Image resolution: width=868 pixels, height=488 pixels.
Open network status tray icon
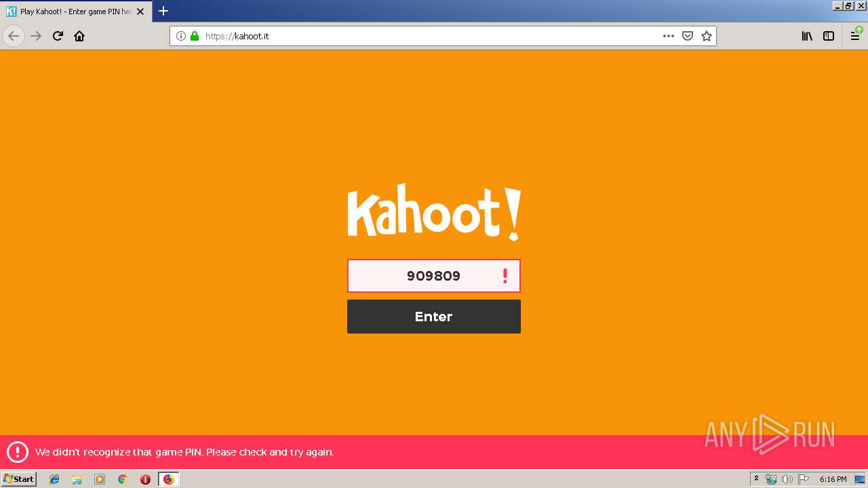coord(771,479)
